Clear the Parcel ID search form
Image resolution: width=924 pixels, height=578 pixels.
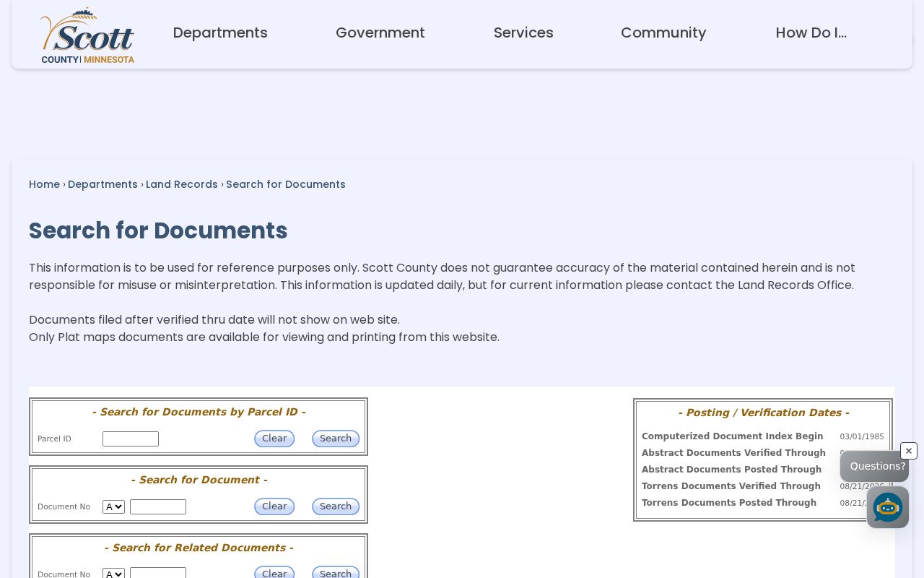coord(274,439)
